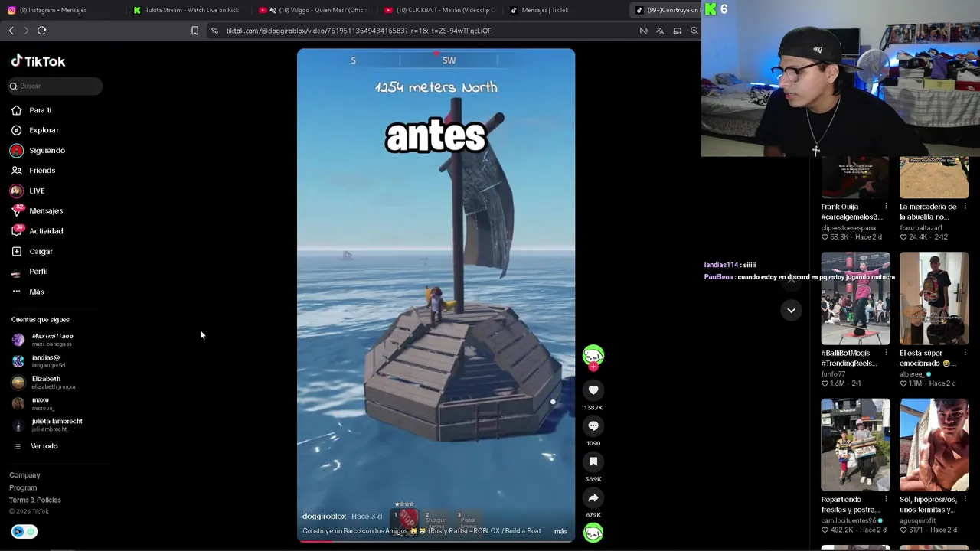Click the muted speaker icon in the address bar
The width and height of the screenshot is (980, 551).
tap(643, 31)
